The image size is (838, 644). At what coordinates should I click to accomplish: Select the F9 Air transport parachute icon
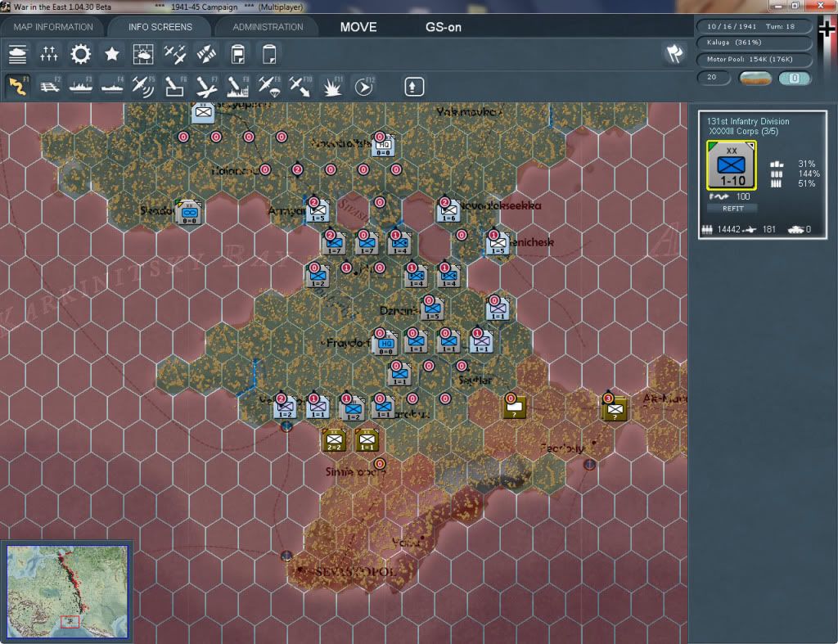click(269, 87)
